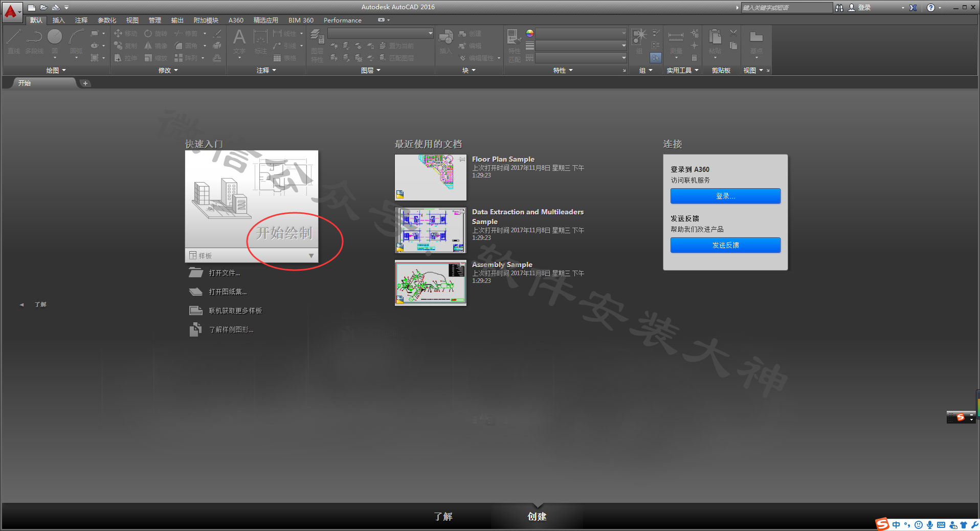Click 开始绘制 to start drawing

(284, 233)
